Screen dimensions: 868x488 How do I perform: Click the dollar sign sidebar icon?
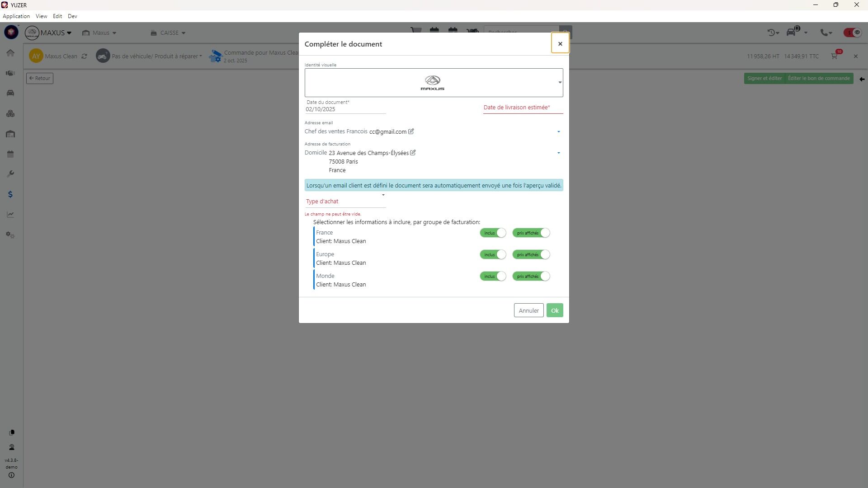click(10, 194)
